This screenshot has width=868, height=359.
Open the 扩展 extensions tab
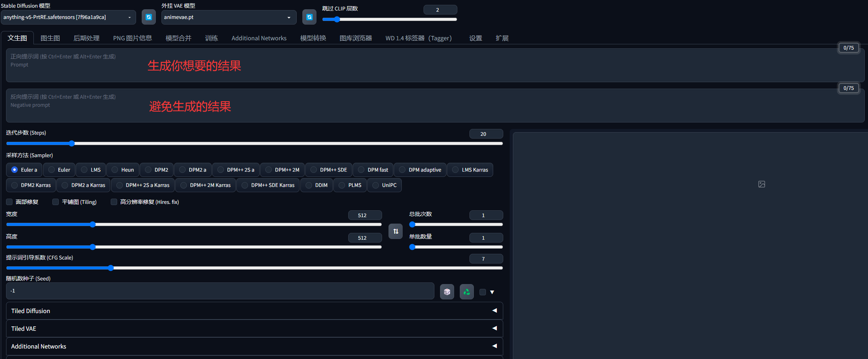coord(502,38)
